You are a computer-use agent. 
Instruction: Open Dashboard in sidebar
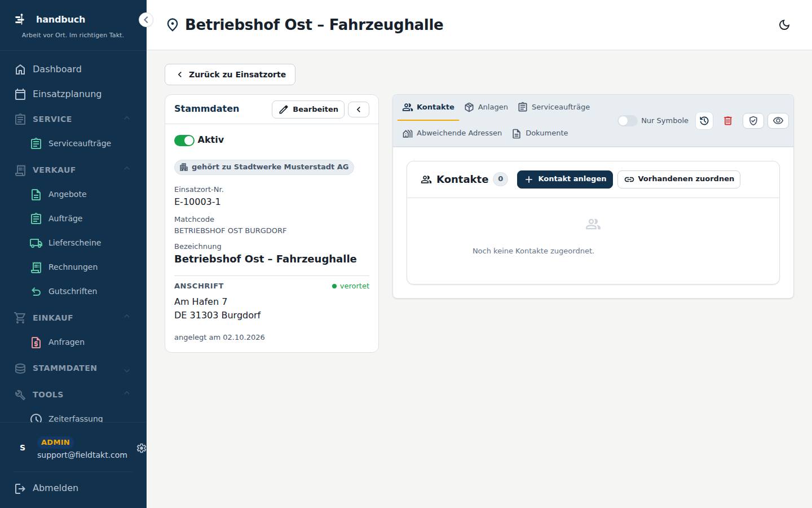73,69
